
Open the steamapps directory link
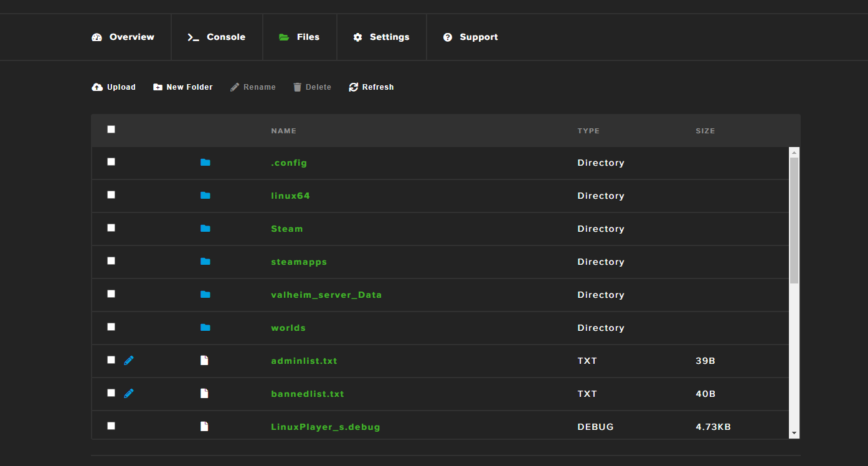point(299,262)
